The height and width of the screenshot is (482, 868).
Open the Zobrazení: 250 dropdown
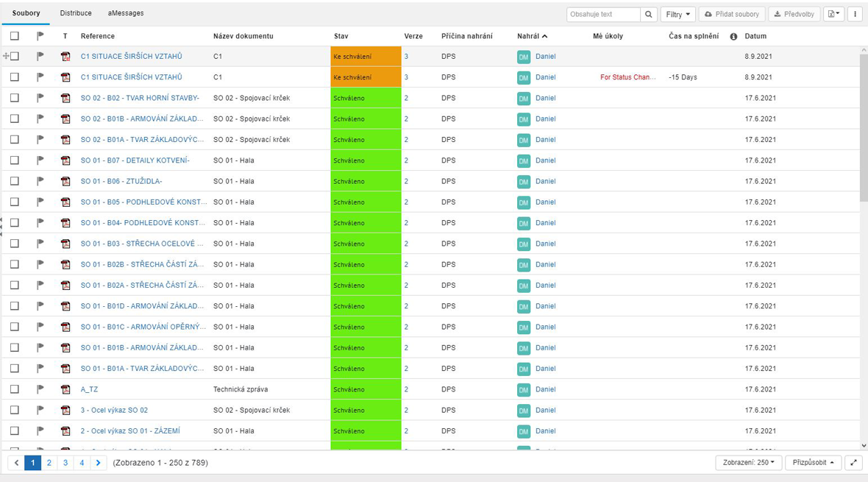[748, 463]
